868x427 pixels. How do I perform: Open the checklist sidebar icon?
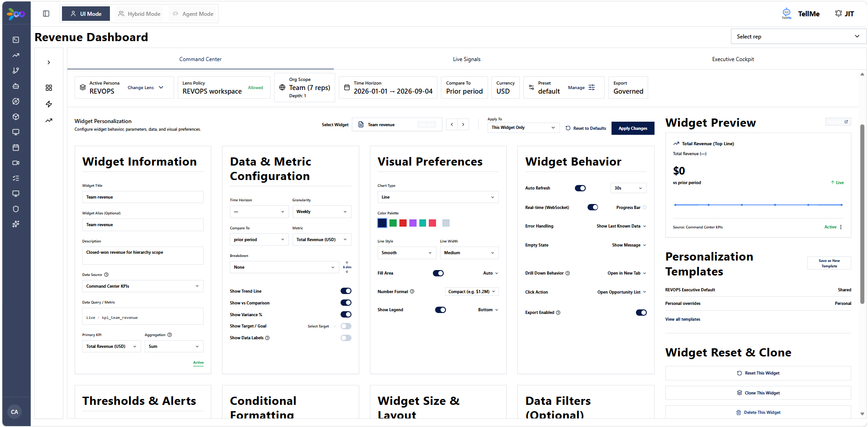tap(16, 178)
